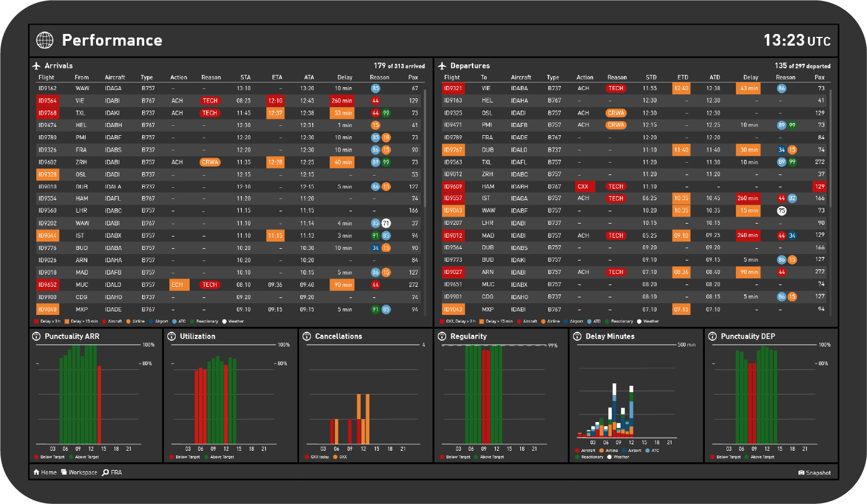Click the 260 min delay badge in Arrivals
867x504 pixels.
(341, 101)
